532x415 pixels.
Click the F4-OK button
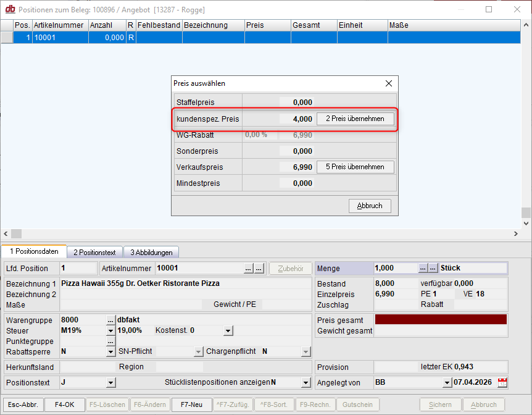[x=64, y=405]
